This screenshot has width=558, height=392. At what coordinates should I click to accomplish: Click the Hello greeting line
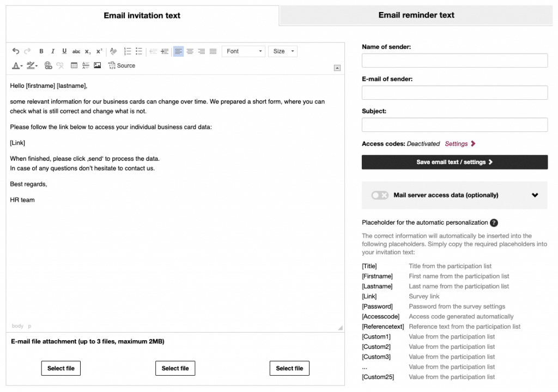[48, 86]
